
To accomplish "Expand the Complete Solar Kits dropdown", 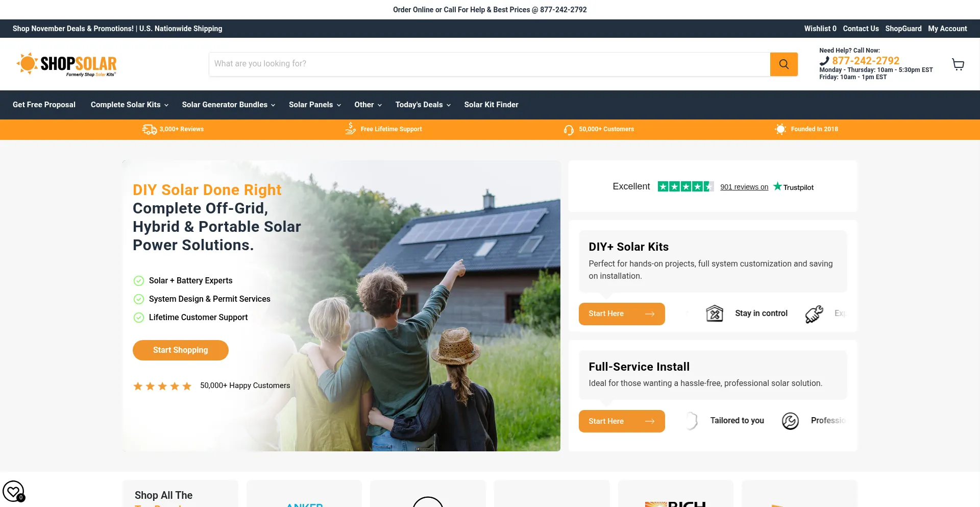I will point(130,105).
